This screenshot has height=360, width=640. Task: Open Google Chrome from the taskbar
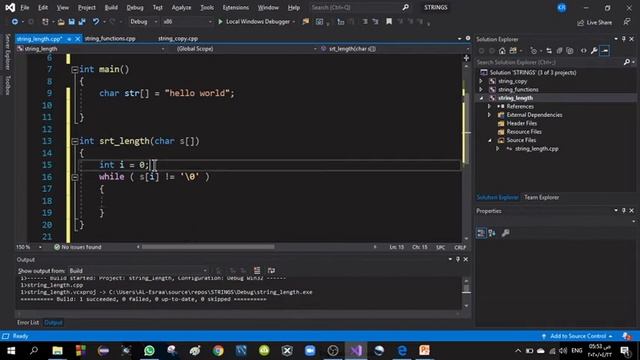(x=218, y=351)
